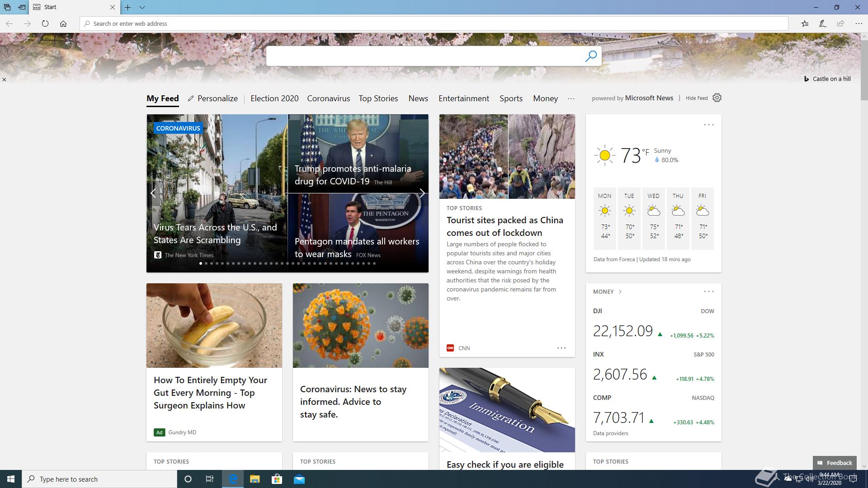Screen dimensions: 868x488
Task: Click the magnifier search icon
Action: [x=591, y=56]
